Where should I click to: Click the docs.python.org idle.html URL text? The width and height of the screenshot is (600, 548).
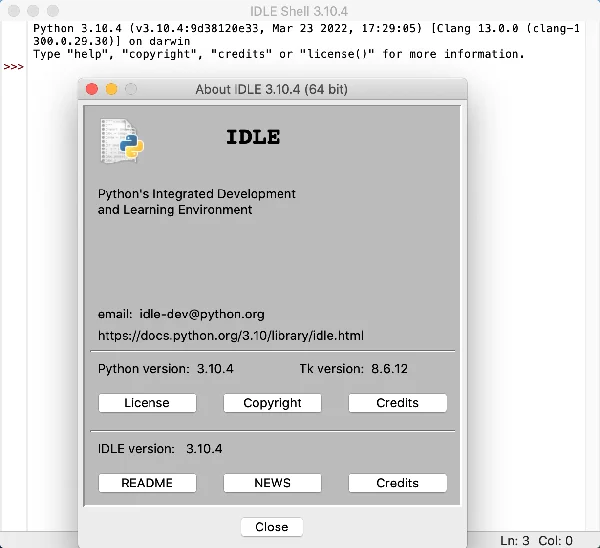pos(231,336)
